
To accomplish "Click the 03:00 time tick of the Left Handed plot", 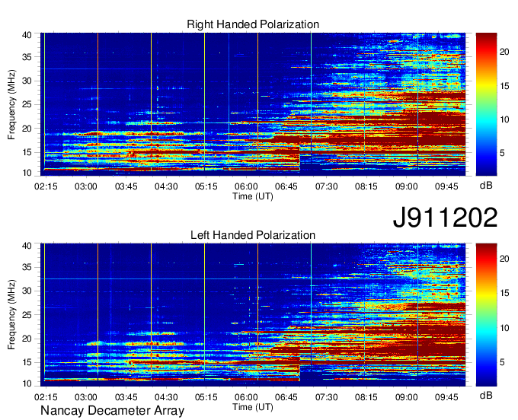I will (x=86, y=397).
